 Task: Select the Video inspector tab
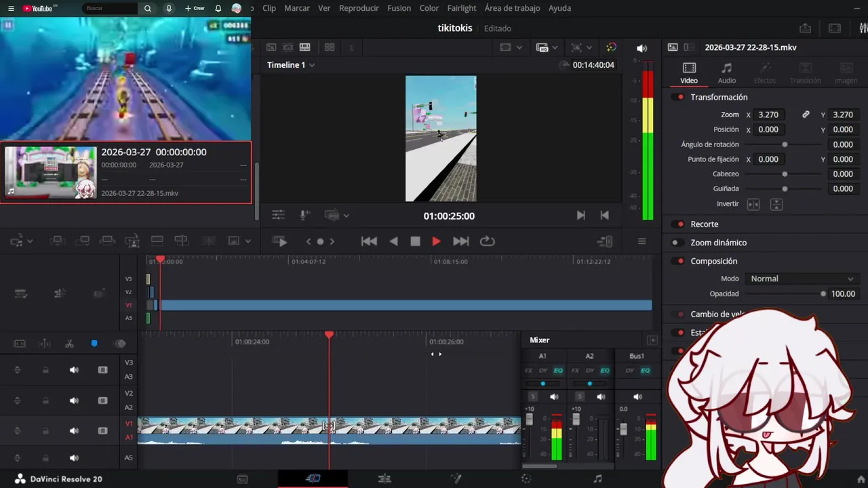coord(689,73)
